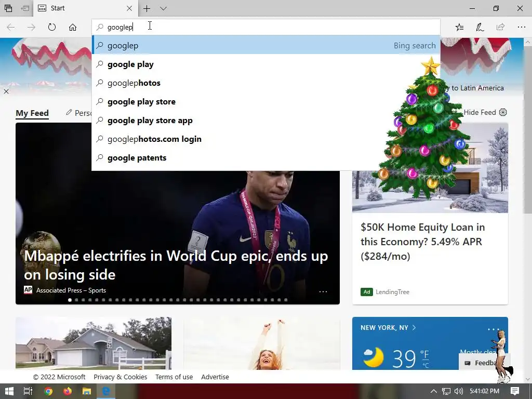The width and height of the screenshot is (532, 399).
Task: Open the Advertise footer link
Action: point(215,377)
